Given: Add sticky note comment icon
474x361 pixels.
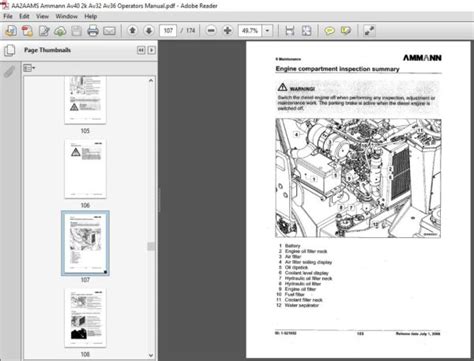Looking at the screenshot, I should [330, 31].
